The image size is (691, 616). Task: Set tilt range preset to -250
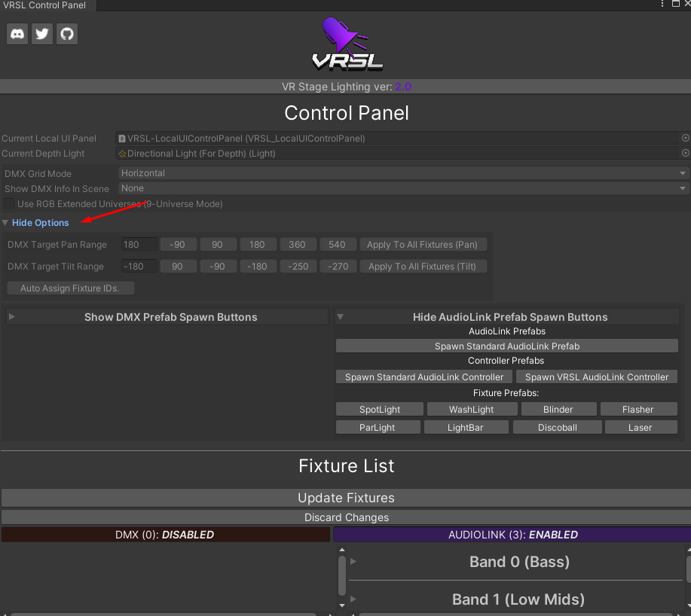[x=298, y=267]
